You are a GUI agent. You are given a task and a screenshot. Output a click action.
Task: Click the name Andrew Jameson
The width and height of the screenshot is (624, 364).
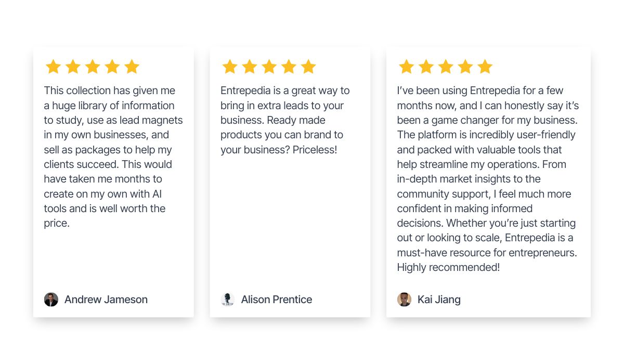point(106,300)
